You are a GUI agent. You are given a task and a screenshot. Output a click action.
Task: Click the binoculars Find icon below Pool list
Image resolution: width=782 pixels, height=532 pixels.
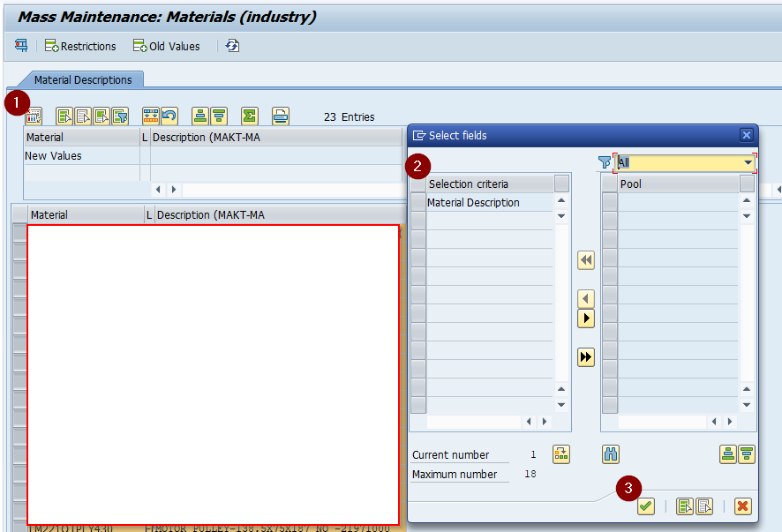click(x=611, y=454)
